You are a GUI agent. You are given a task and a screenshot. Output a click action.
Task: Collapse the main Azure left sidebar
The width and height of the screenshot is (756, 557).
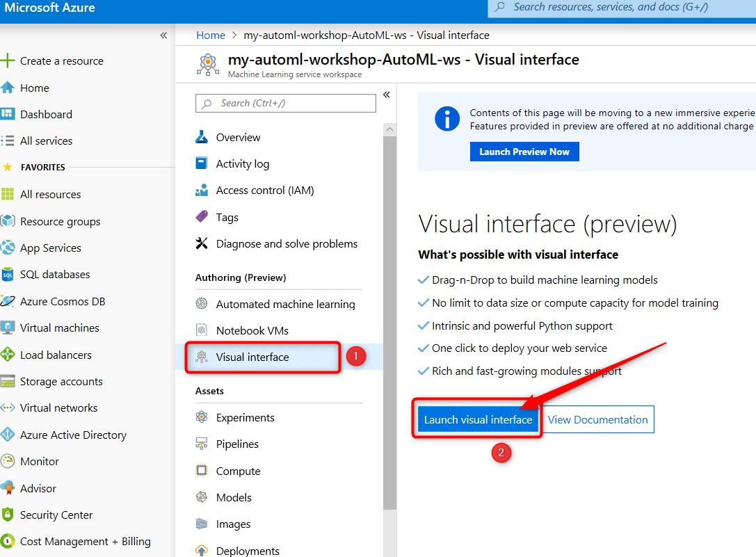coord(163,35)
